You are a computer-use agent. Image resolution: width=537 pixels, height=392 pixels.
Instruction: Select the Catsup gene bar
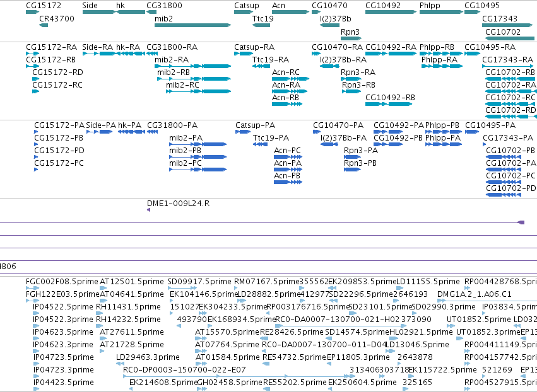click(244, 12)
